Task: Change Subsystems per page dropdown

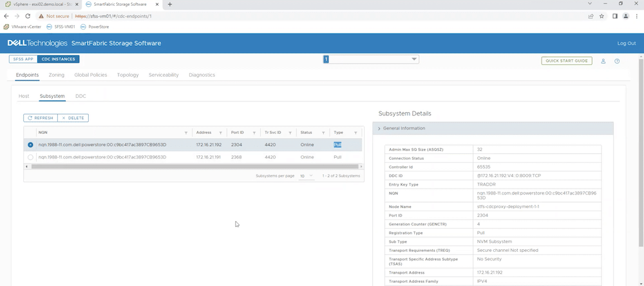Action: click(x=307, y=175)
